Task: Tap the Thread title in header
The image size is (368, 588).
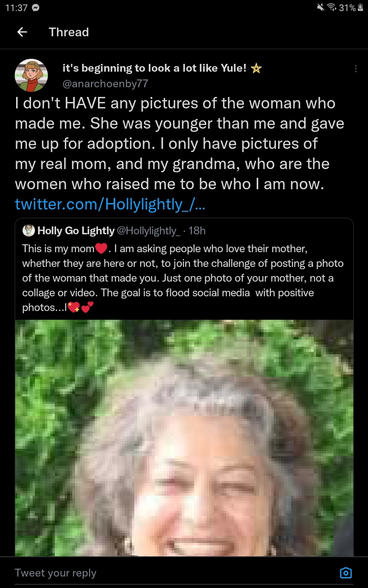Action: (x=69, y=32)
